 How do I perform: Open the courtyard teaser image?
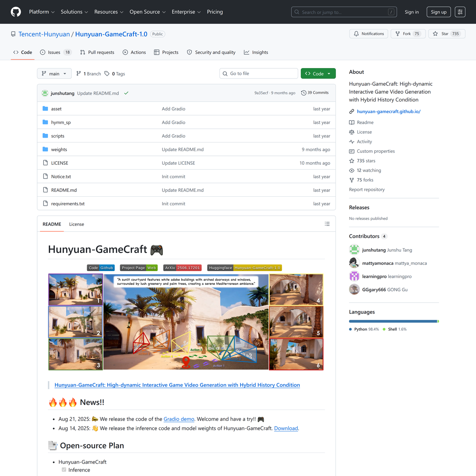186,322
